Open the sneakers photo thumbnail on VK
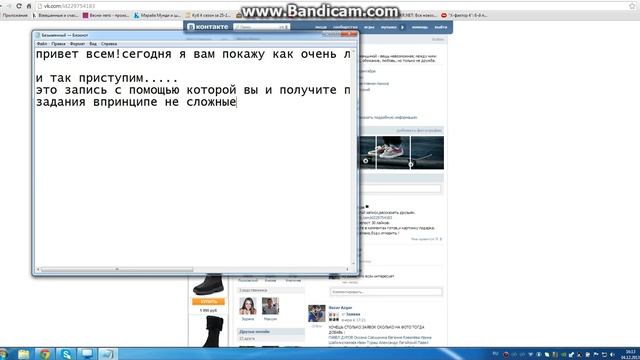This screenshot has width=640, height=360. (x=393, y=153)
